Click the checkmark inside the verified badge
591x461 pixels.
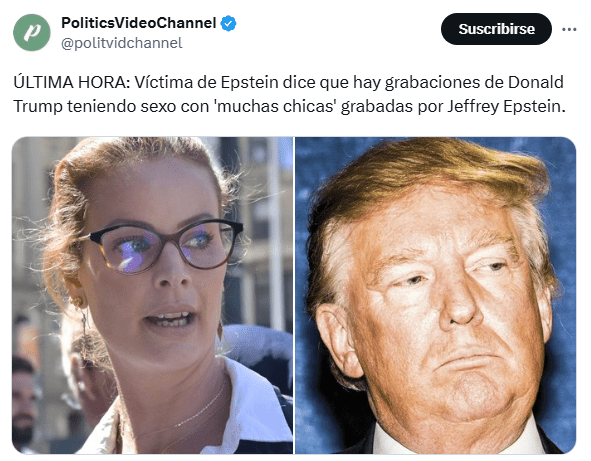click(x=228, y=23)
